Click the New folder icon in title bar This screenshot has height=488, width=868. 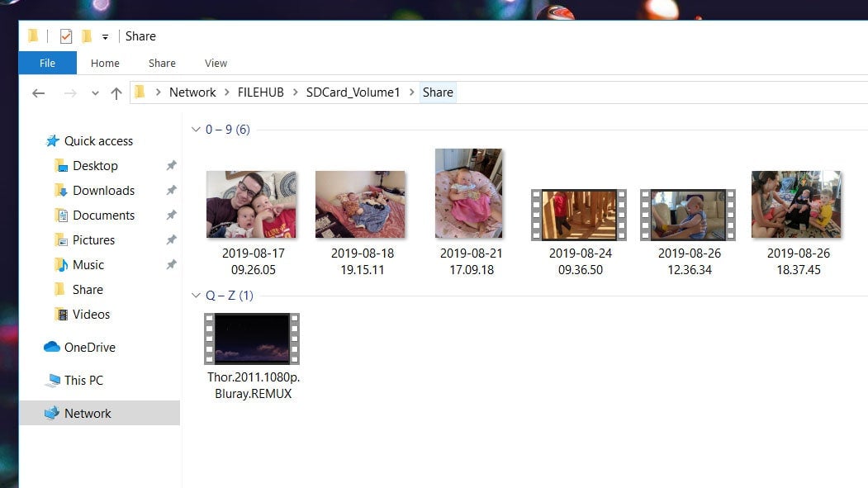click(x=87, y=36)
